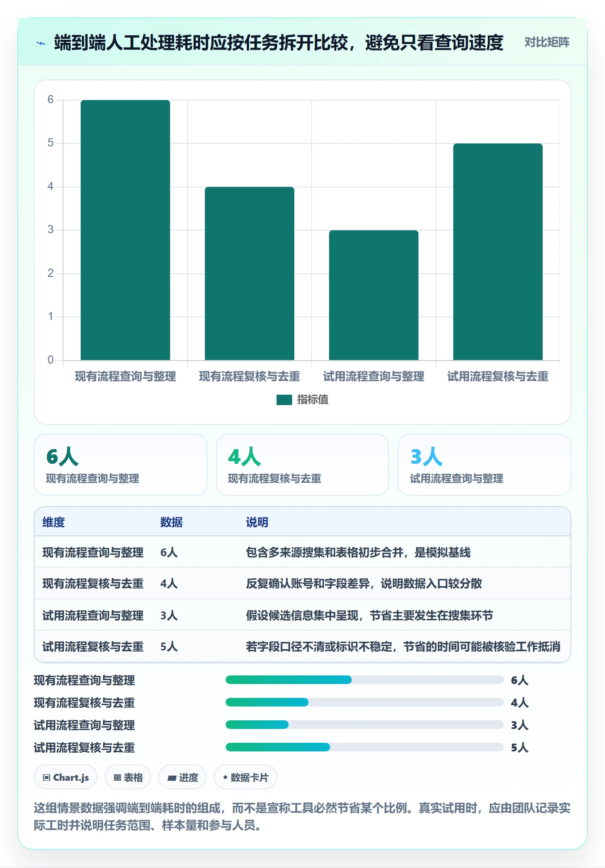Click the footnote paragraph starting 这组情景数据
This screenshot has height=868, width=605.
click(x=302, y=817)
